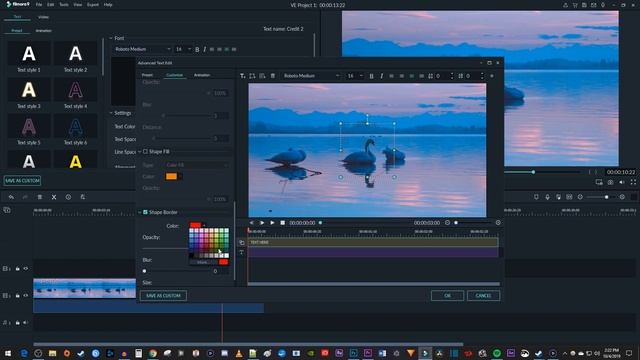This screenshot has width=640, height=360.
Task: Open the Export menu
Action: 93,5
